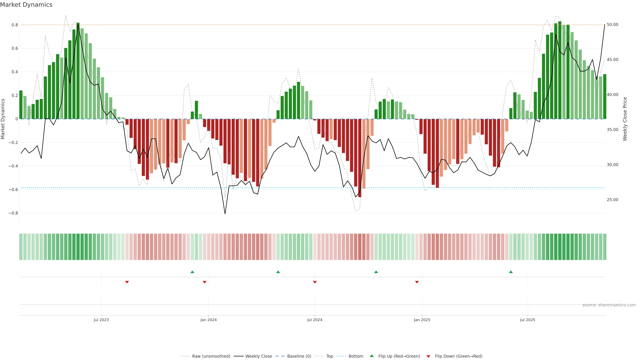Click the green flip-up triangle around April 2024
This screenshot has height=362, width=644.
tap(278, 272)
